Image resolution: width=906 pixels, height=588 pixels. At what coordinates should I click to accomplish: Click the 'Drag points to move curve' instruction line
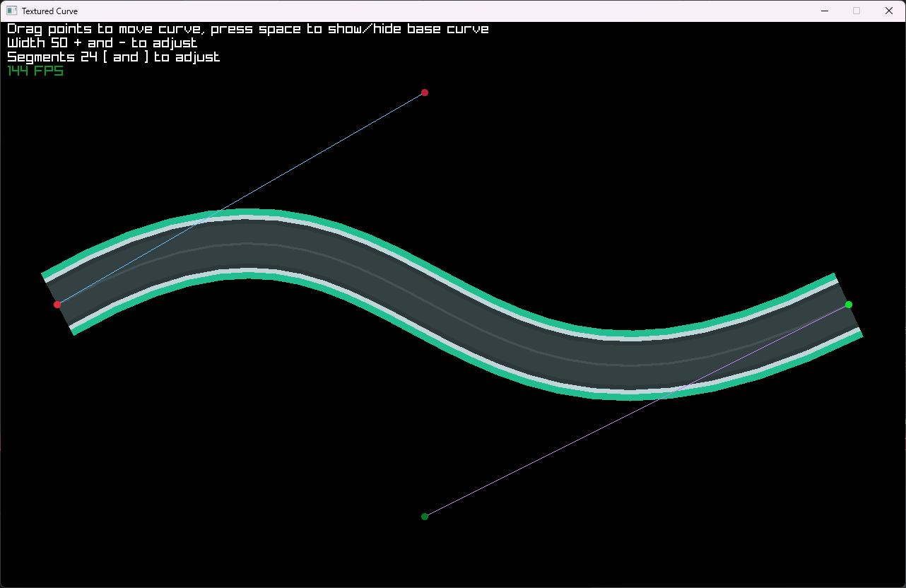(x=247, y=29)
